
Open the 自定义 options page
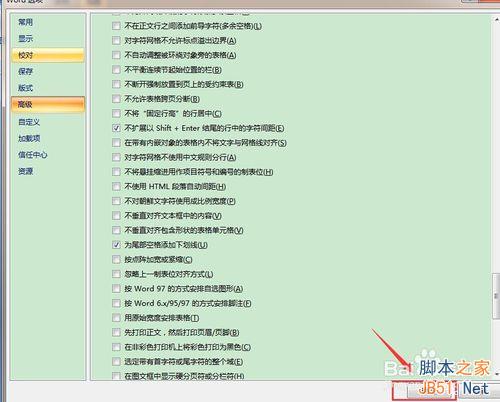click(x=48, y=122)
